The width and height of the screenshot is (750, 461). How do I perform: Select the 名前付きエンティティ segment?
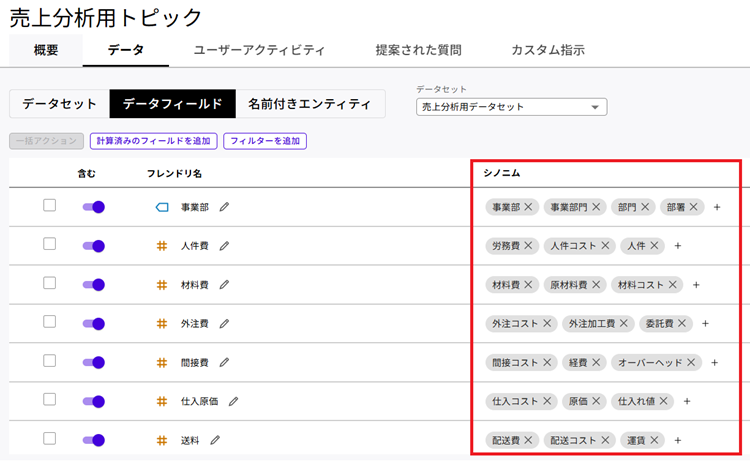(x=310, y=104)
